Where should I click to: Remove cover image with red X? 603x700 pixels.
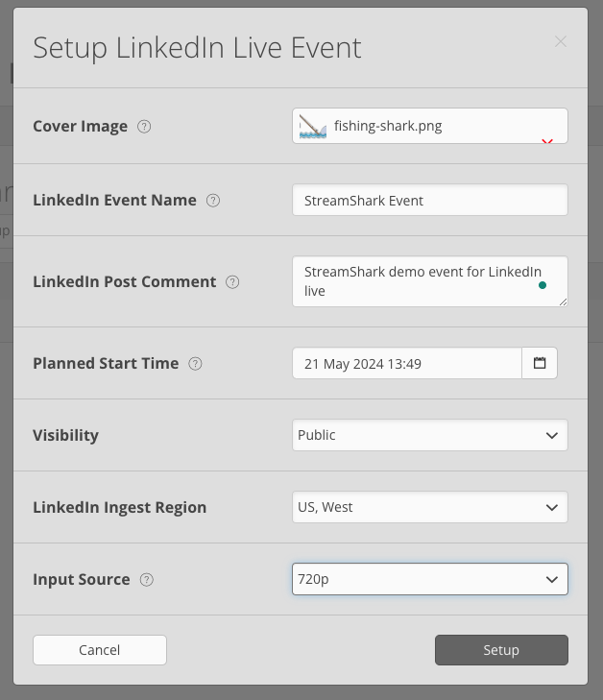pyautogui.click(x=547, y=141)
